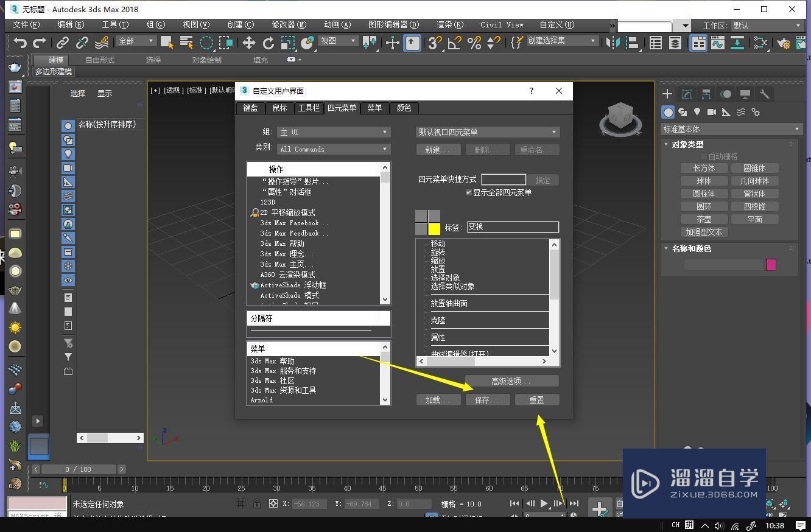Click the Mirror tool icon
Viewport: 811px width, 532px height.
[614, 42]
